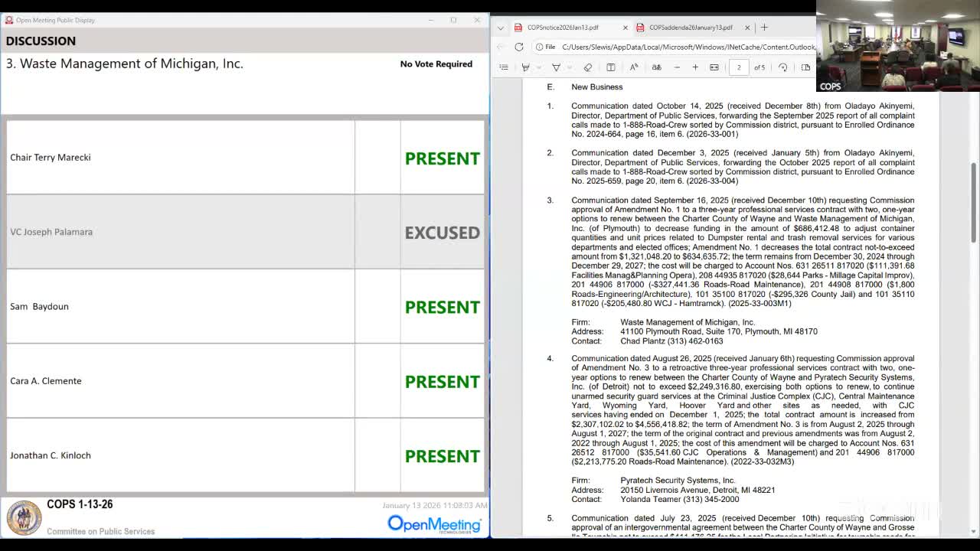Screen dimensions: 980x551
Task: View site information File icon
Action: point(546,47)
